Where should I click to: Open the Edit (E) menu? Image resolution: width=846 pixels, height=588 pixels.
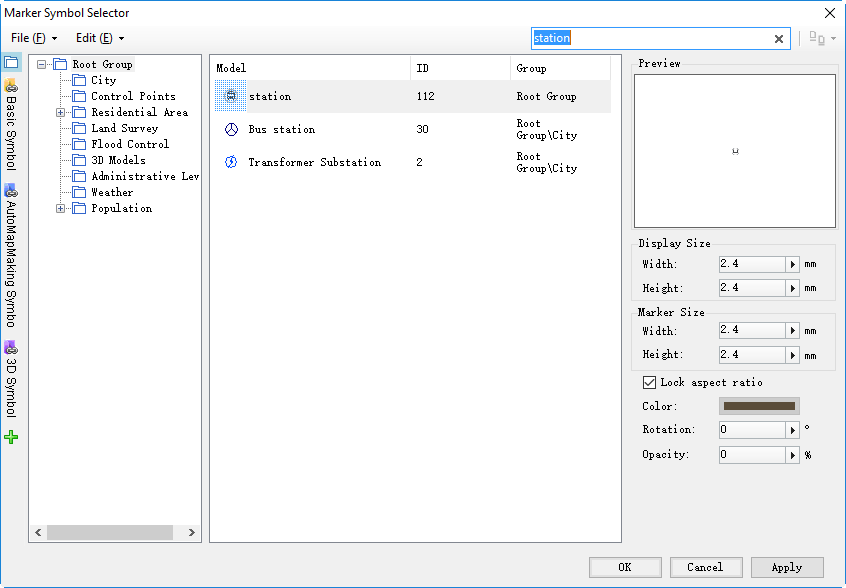[100, 38]
